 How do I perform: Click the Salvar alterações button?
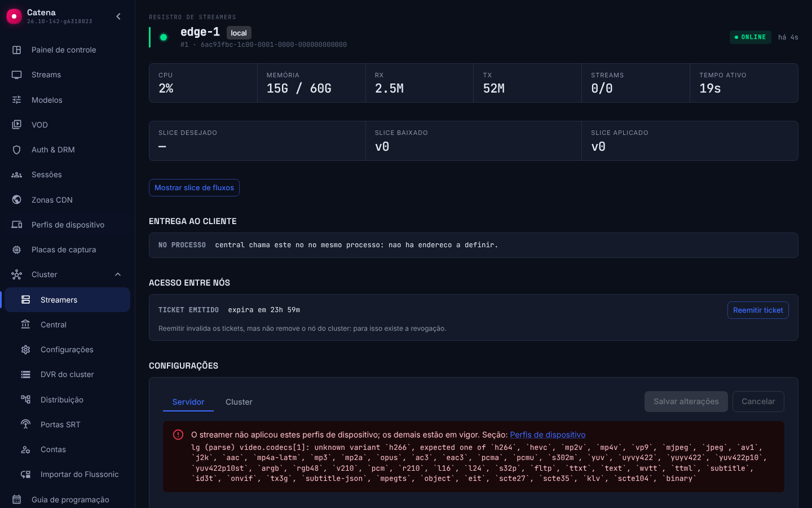[x=686, y=401]
